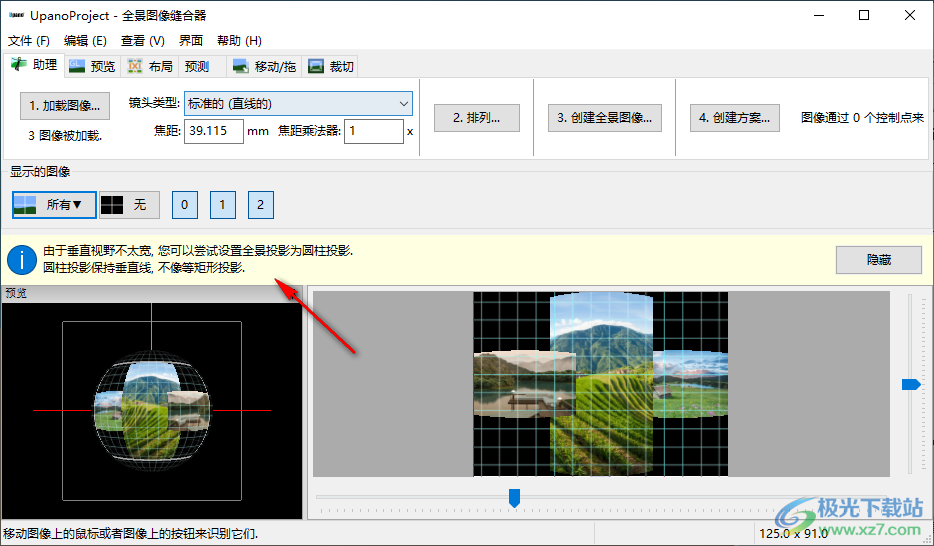Click the blue info icon in tip bar
Image resolution: width=934 pixels, height=546 pixels.
click(22, 260)
